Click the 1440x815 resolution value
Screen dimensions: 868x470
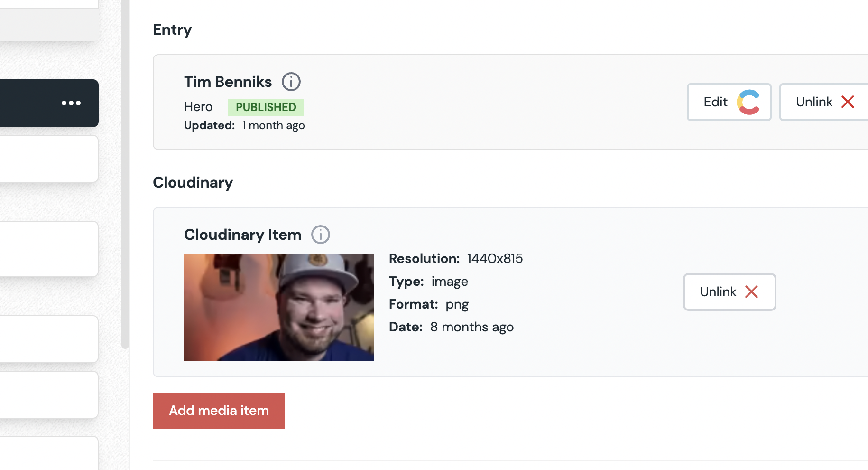[495, 259]
